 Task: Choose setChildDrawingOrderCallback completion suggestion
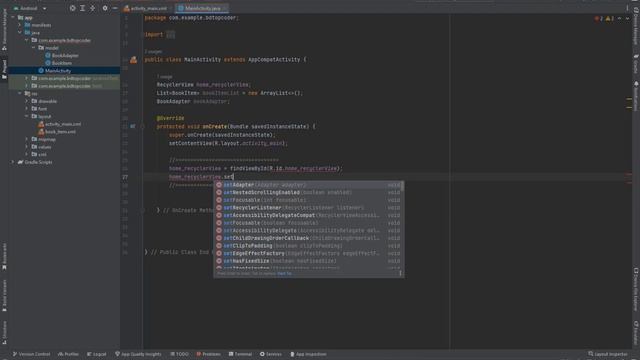pos(309,238)
